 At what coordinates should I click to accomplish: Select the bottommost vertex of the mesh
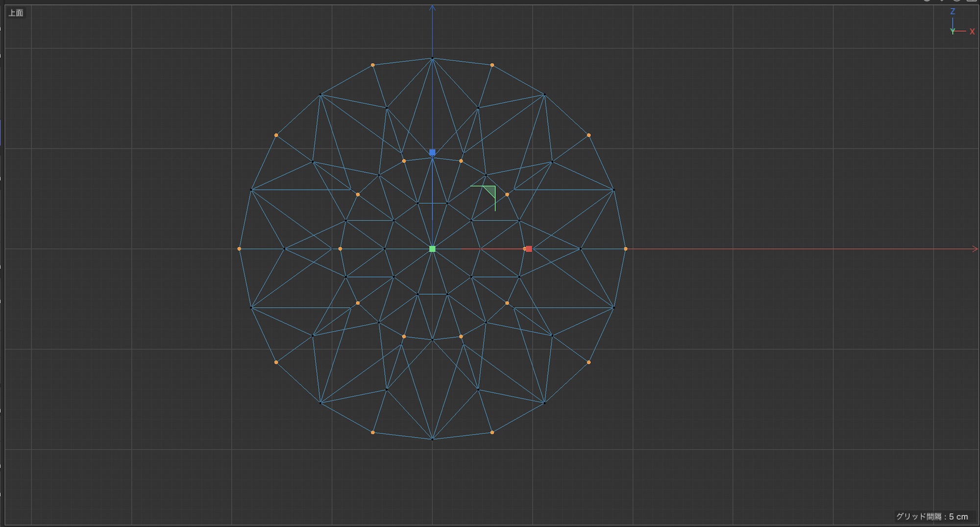point(432,439)
